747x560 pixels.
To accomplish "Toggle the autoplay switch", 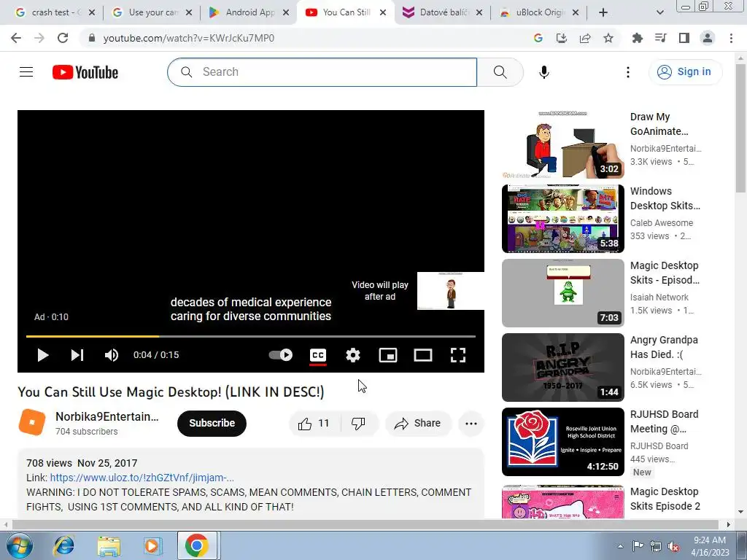I will tap(281, 355).
